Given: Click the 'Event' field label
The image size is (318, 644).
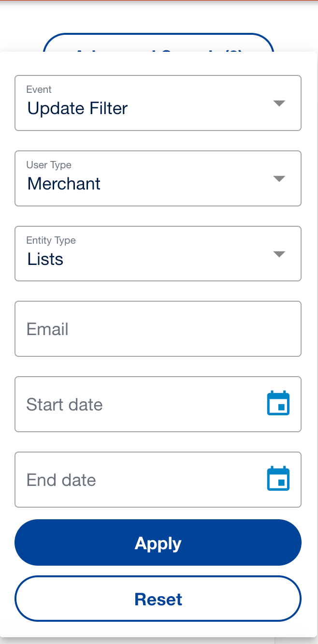Looking at the screenshot, I should tap(39, 89).
